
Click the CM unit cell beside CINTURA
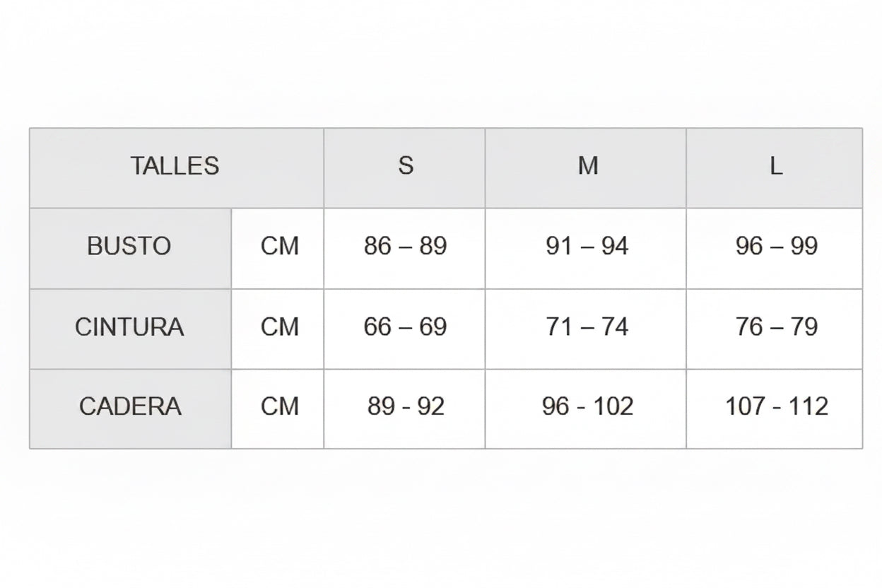(x=278, y=329)
